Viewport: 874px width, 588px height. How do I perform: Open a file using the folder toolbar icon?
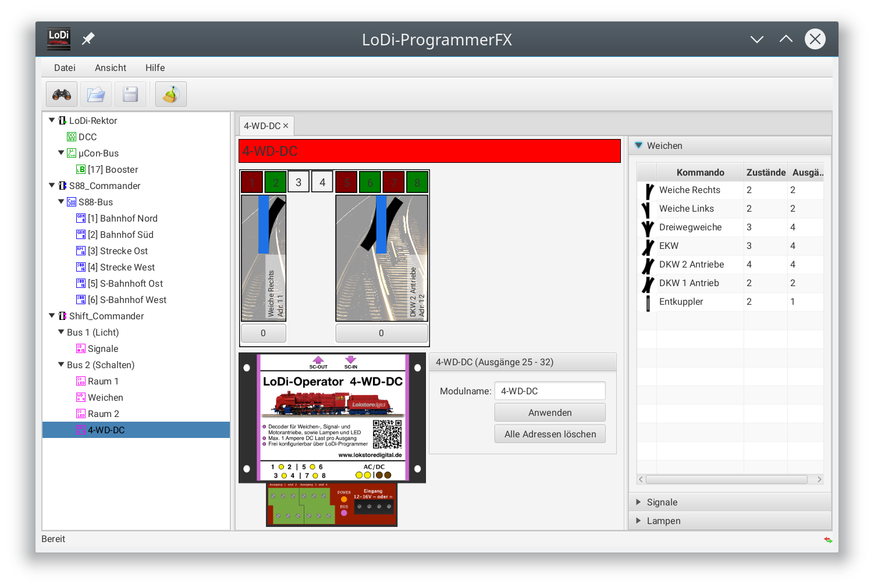95,94
